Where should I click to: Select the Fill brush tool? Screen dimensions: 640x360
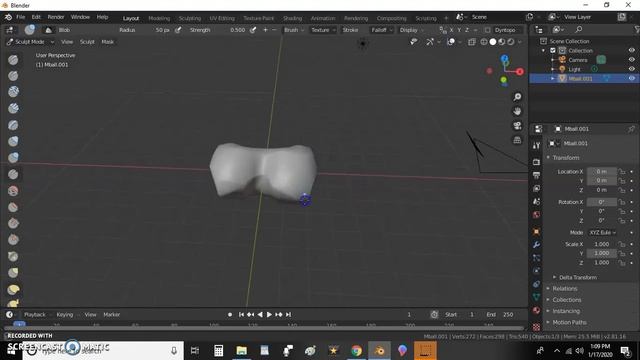coord(13,223)
